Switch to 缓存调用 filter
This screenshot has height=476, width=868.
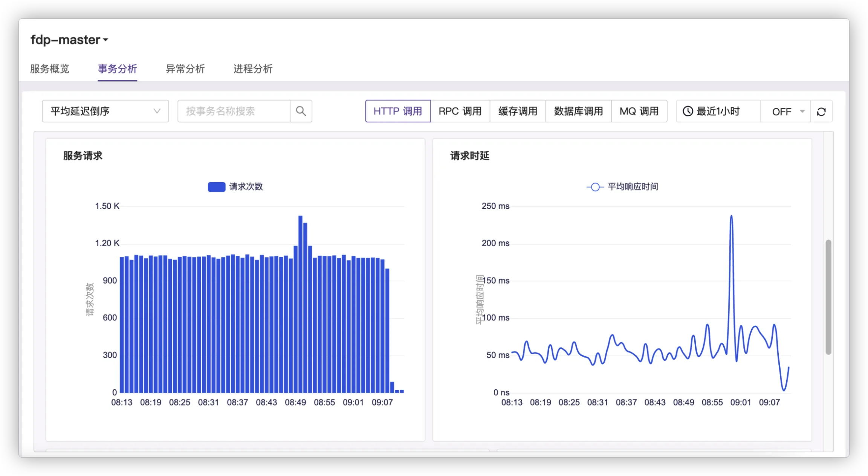[x=518, y=111]
